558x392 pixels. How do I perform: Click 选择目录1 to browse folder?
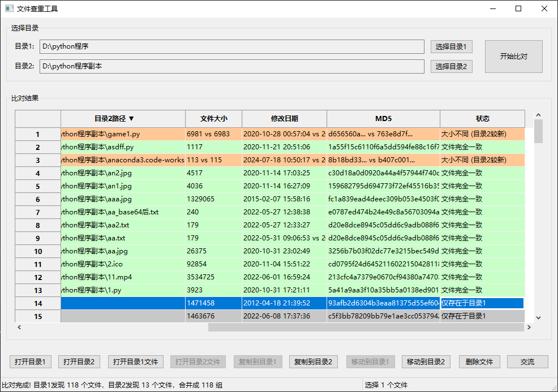pyautogui.click(x=451, y=46)
